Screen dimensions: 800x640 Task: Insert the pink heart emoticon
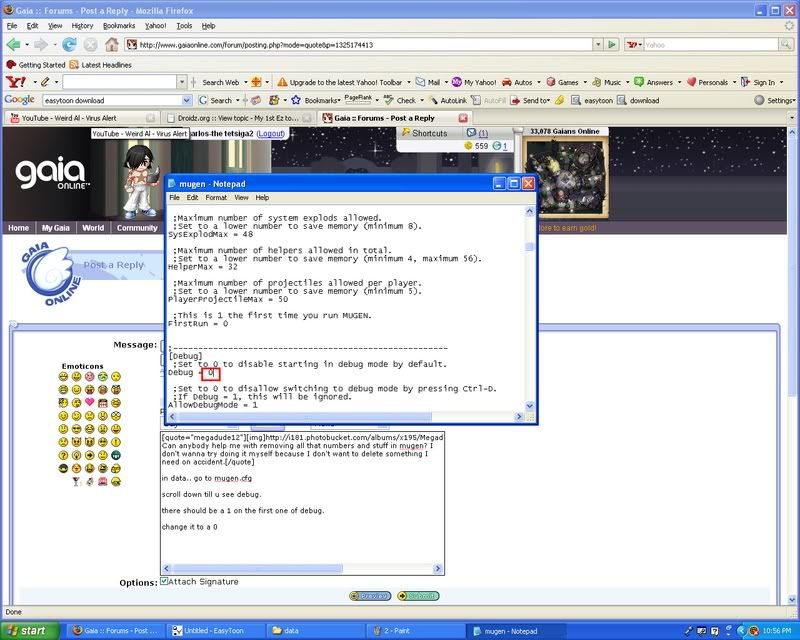tap(89, 402)
